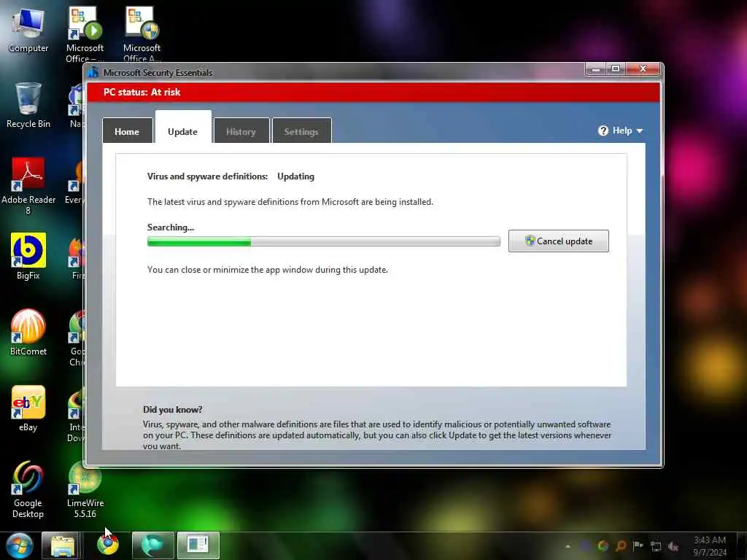Open the Windows Start button
The width and height of the screenshot is (747, 560).
tap(19, 545)
